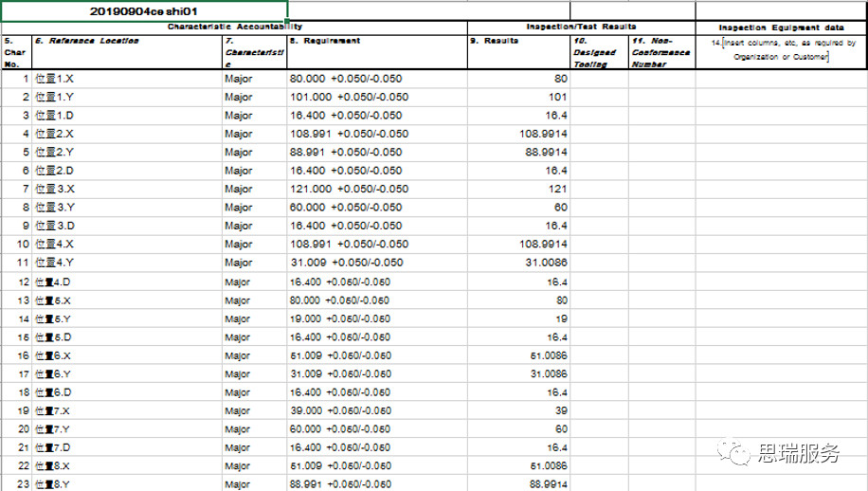
Task: Select the reference location cell 位置1.X
Action: pos(126,79)
